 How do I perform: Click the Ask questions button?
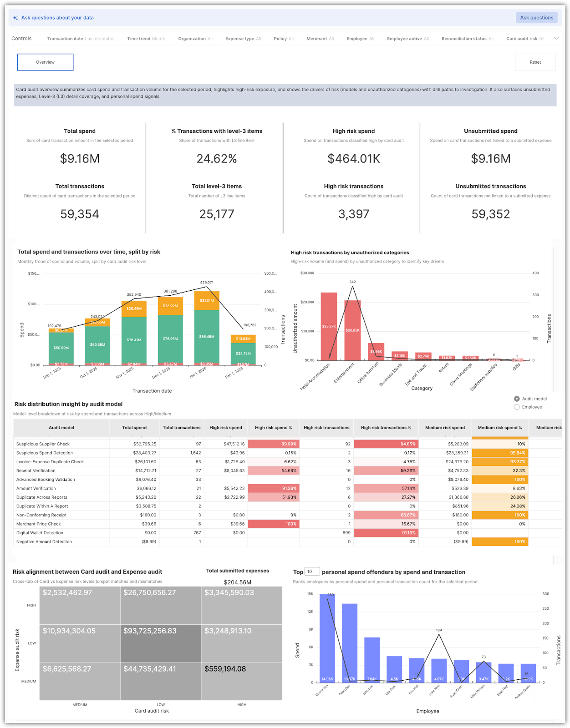pos(537,18)
